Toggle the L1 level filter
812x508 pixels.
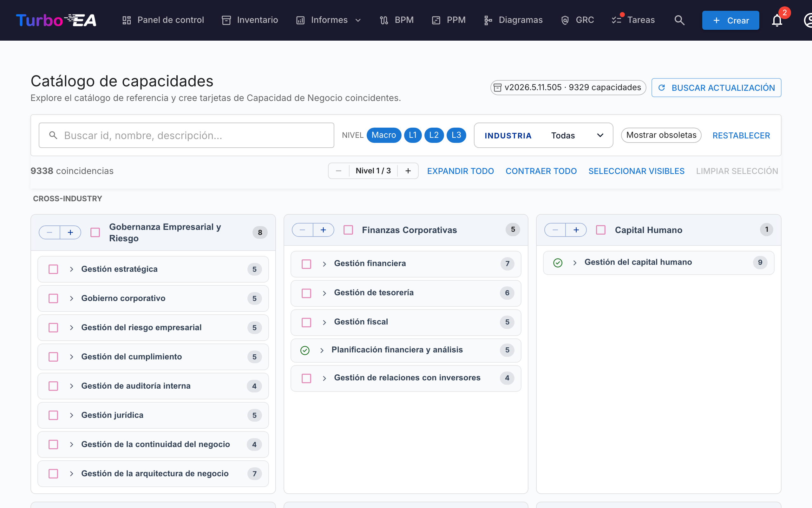pos(413,135)
